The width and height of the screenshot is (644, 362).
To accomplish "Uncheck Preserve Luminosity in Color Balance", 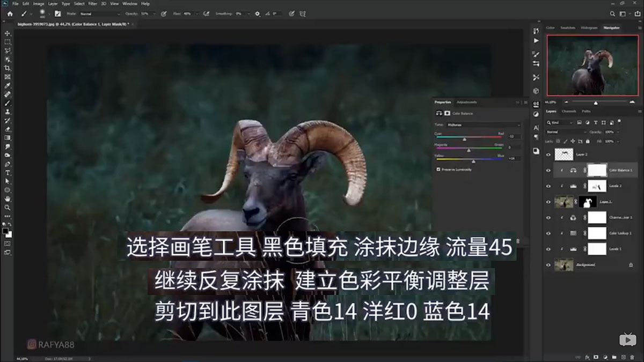I will click(438, 169).
